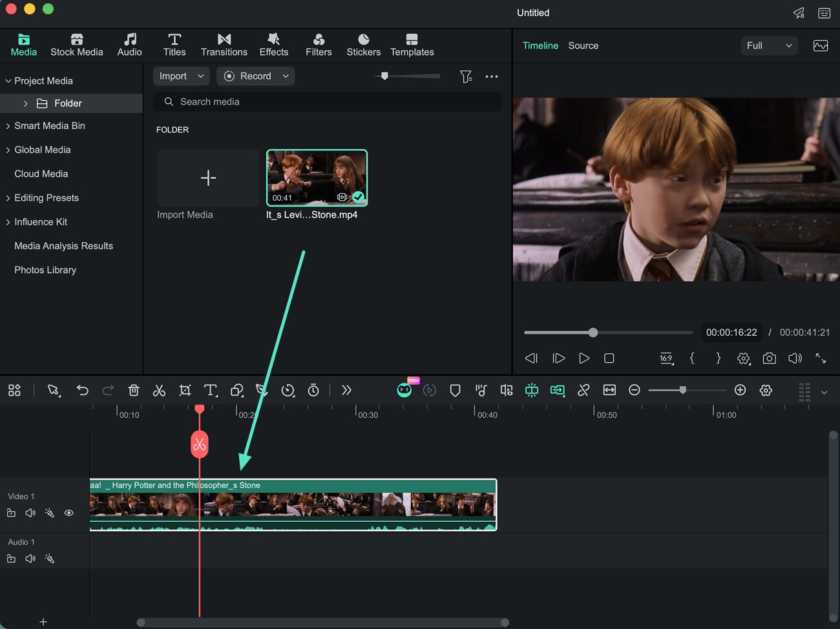Open the Stickers tab
This screenshot has width=840, height=629.
point(363,45)
